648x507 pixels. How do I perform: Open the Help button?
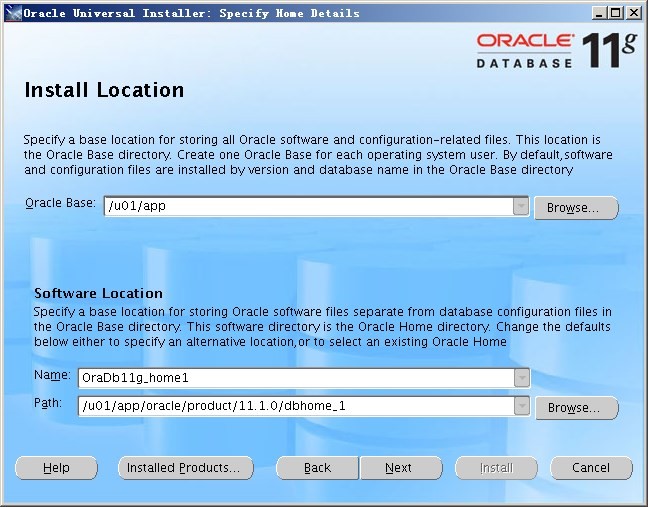coord(56,468)
